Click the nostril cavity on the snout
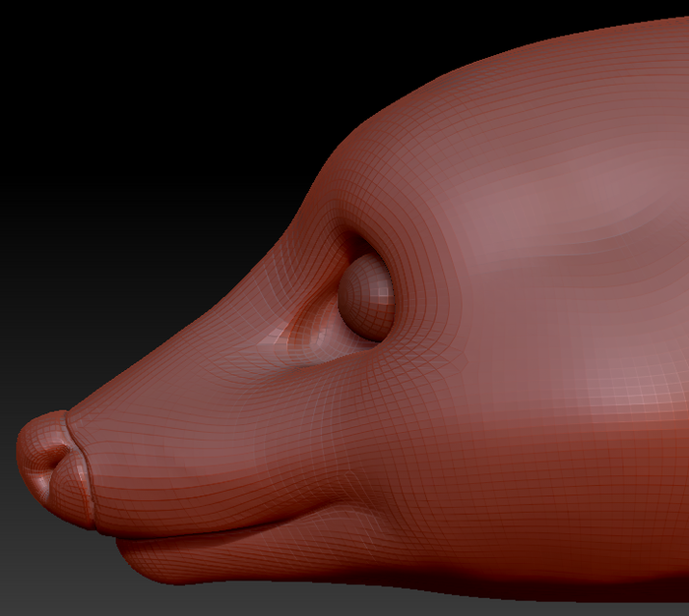 (x=59, y=457)
